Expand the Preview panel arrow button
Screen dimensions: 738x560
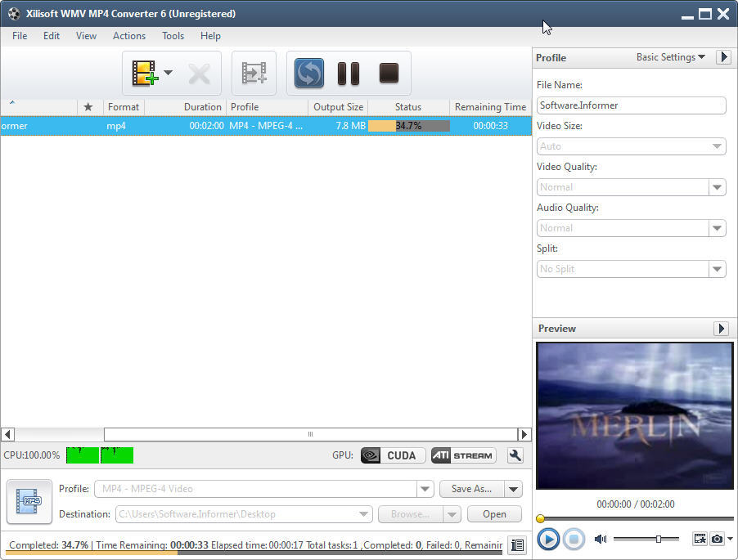pos(721,328)
